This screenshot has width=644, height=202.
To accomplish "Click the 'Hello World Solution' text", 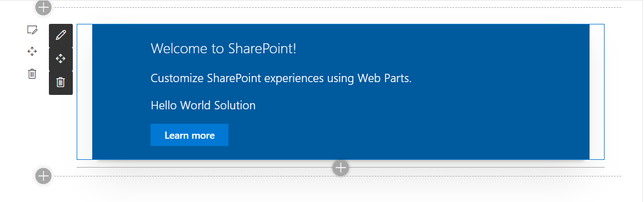I will point(203,105).
